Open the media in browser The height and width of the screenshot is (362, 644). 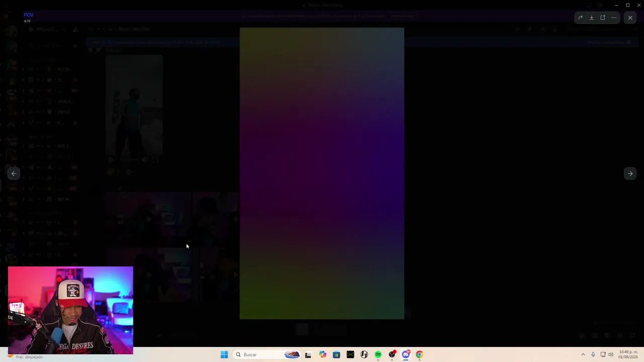coord(603,18)
